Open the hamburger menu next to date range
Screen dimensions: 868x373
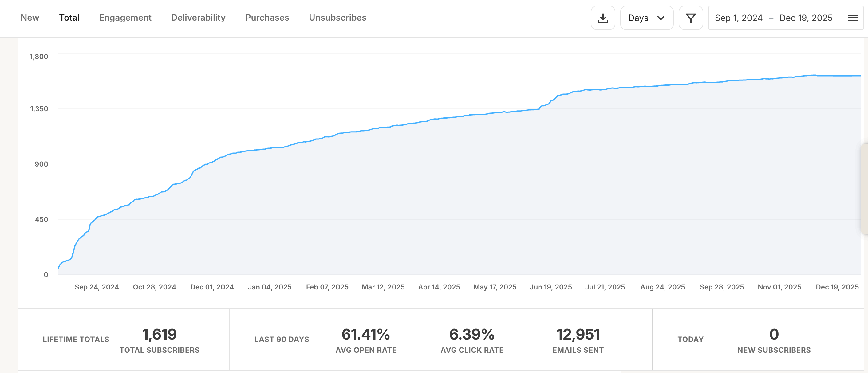pos(853,18)
